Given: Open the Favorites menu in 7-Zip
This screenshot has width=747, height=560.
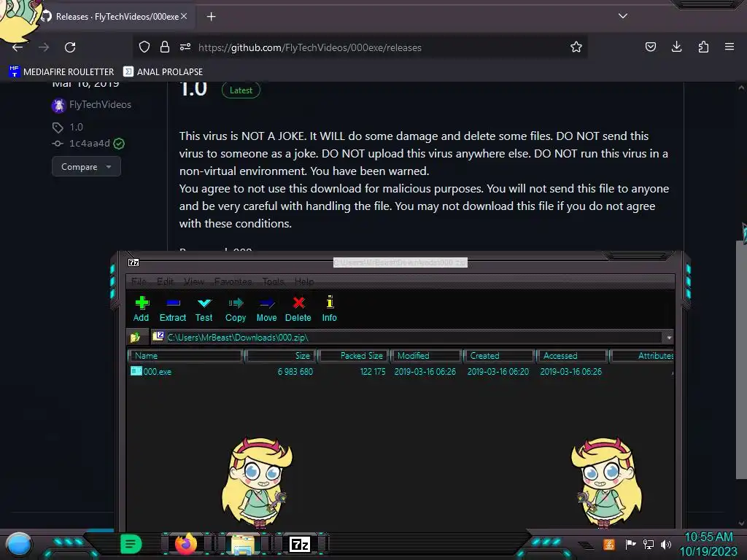Looking at the screenshot, I should [233, 281].
